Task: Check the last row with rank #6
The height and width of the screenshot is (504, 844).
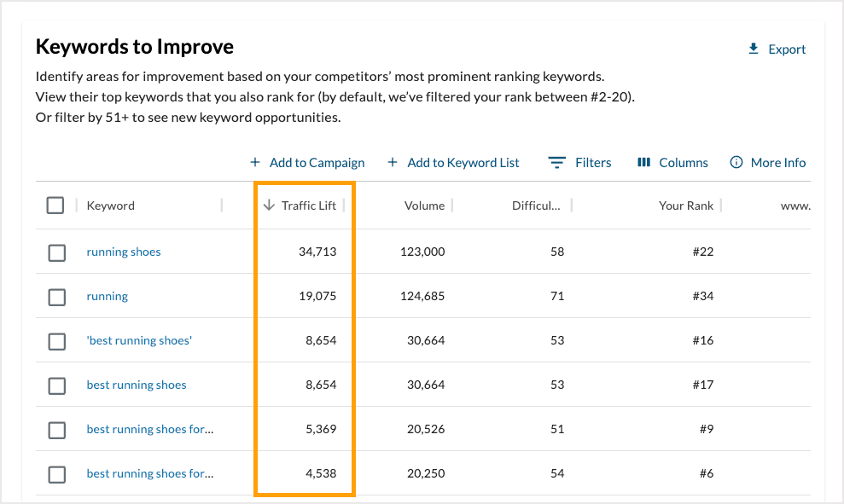Action: [x=57, y=474]
